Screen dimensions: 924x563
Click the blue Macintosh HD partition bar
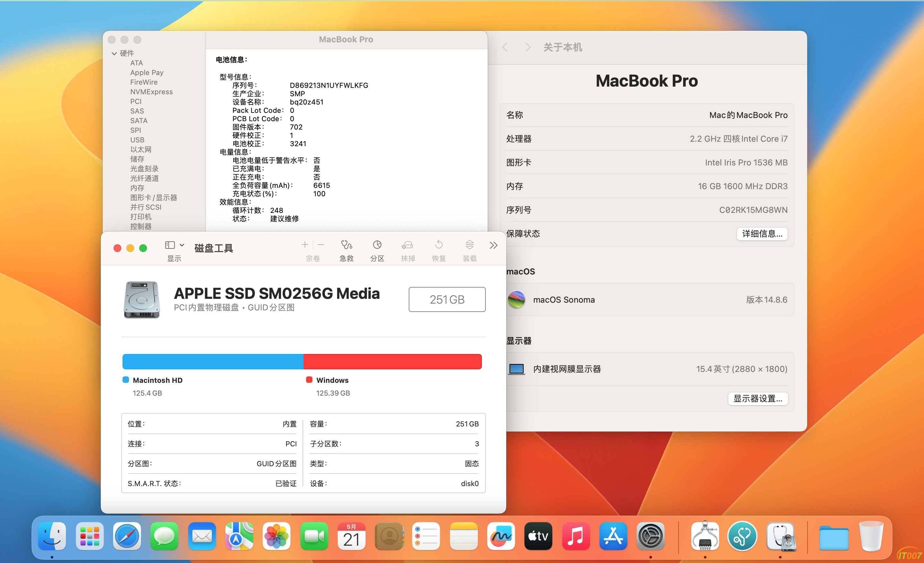(x=213, y=362)
